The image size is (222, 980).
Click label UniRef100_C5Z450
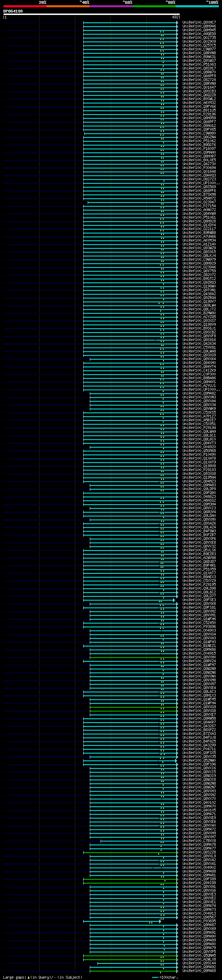click(x=199, y=623)
